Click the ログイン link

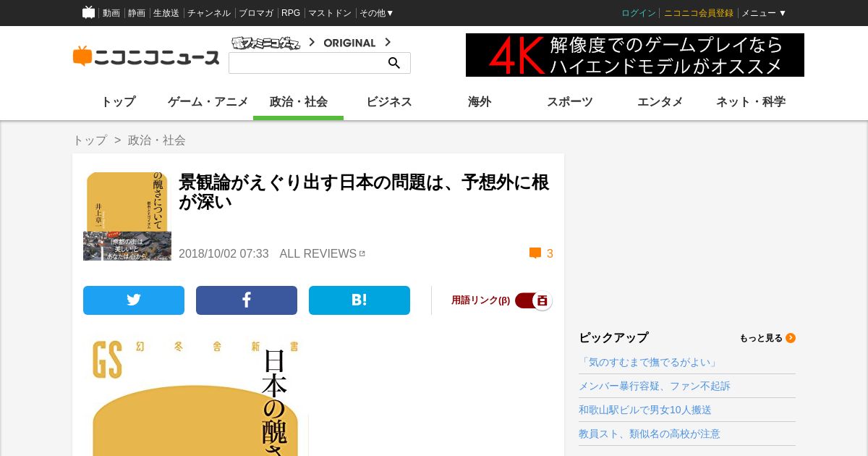(639, 13)
